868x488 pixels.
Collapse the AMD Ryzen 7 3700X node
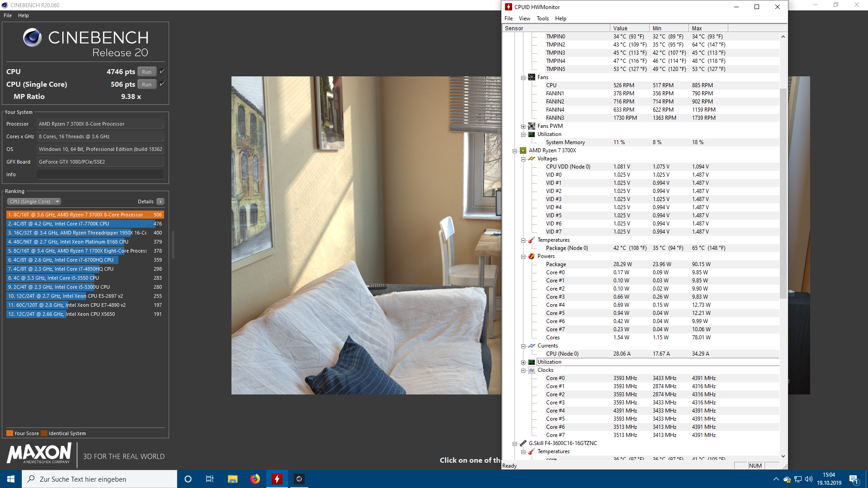click(515, 151)
